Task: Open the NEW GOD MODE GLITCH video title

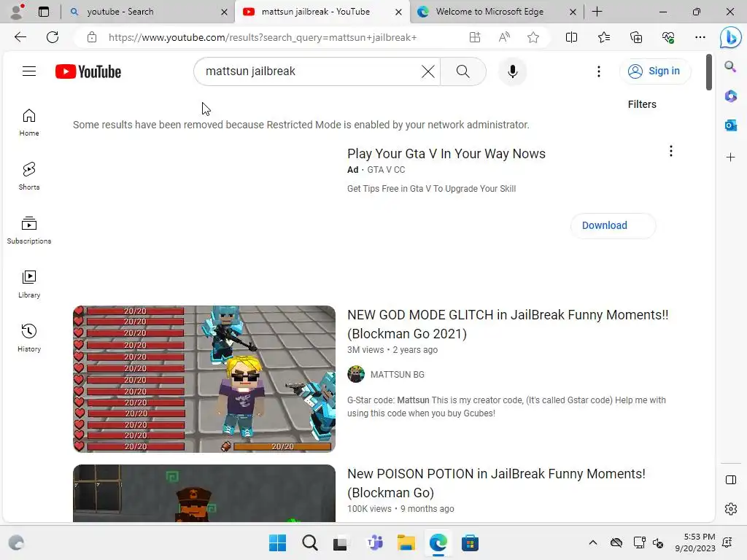Action: click(508, 324)
